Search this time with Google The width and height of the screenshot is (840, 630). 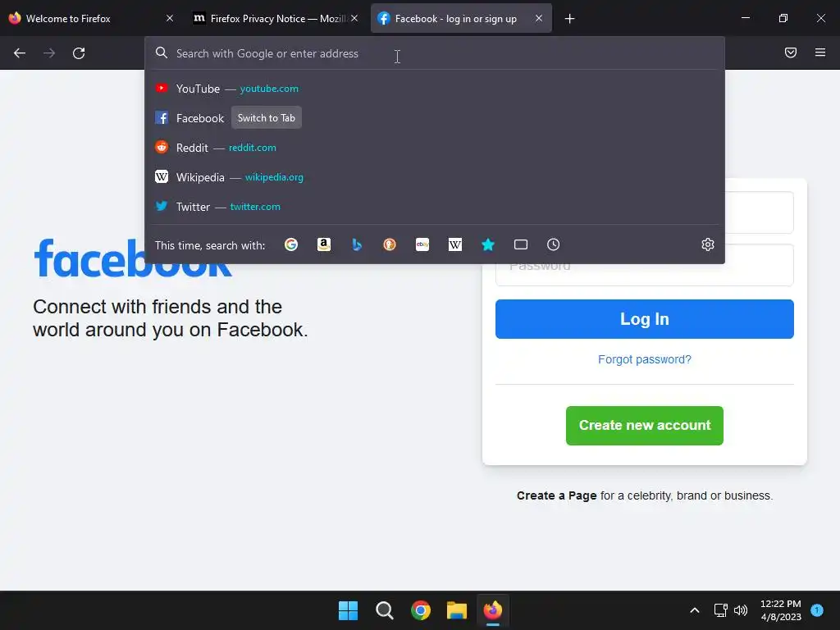pos(291,244)
